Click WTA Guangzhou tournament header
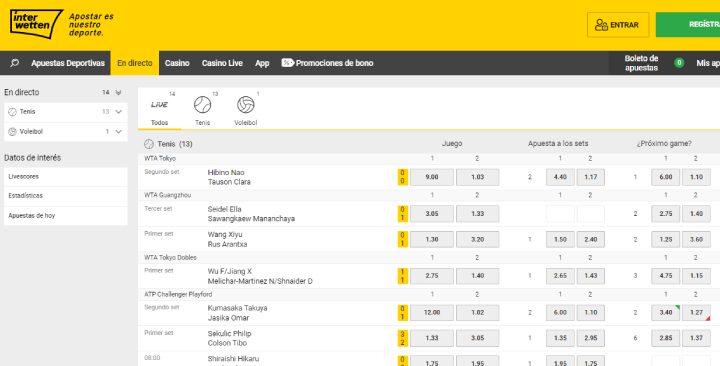 tap(168, 195)
